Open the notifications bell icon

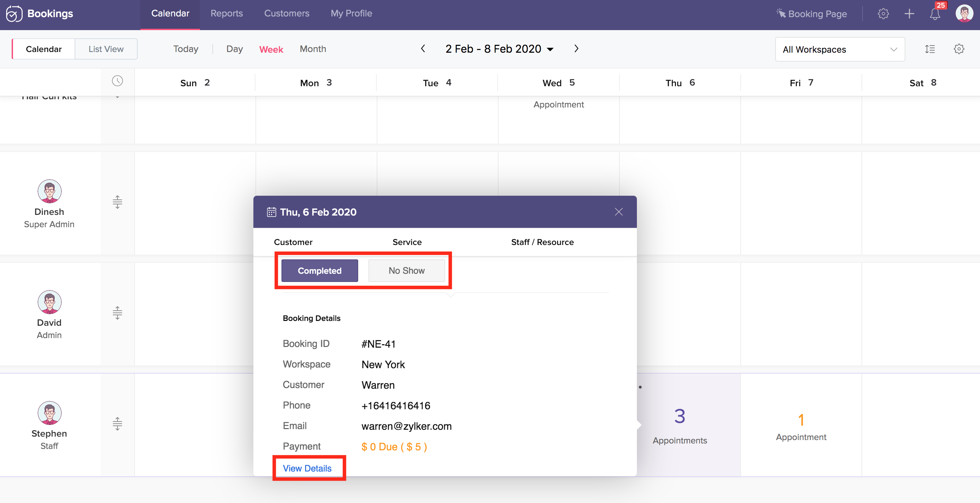coord(935,14)
